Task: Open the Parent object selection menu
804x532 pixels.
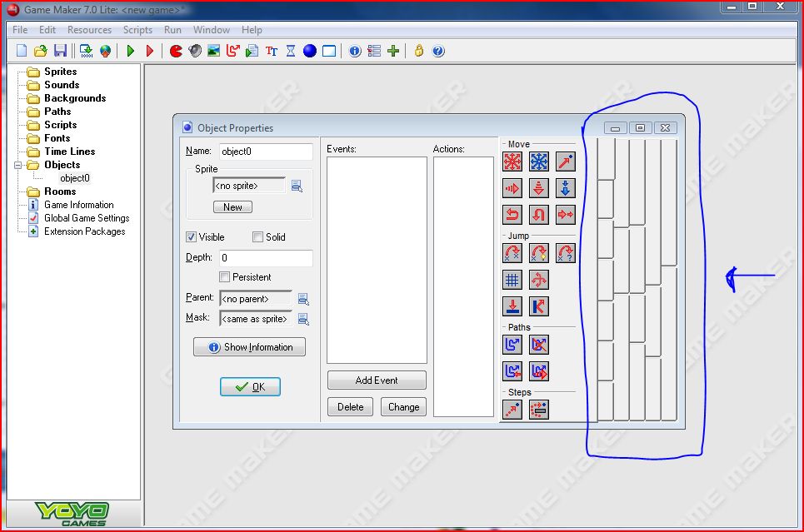Action: pyautogui.click(x=303, y=299)
